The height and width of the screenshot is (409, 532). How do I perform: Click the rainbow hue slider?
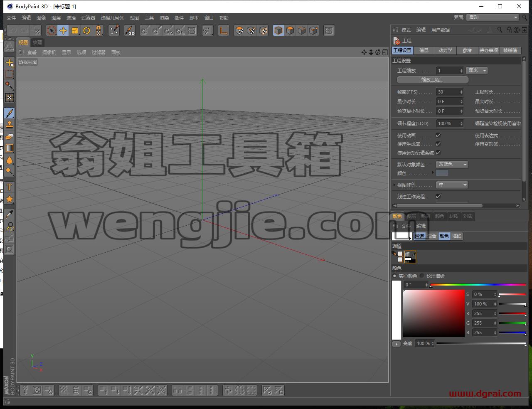click(x=478, y=285)
